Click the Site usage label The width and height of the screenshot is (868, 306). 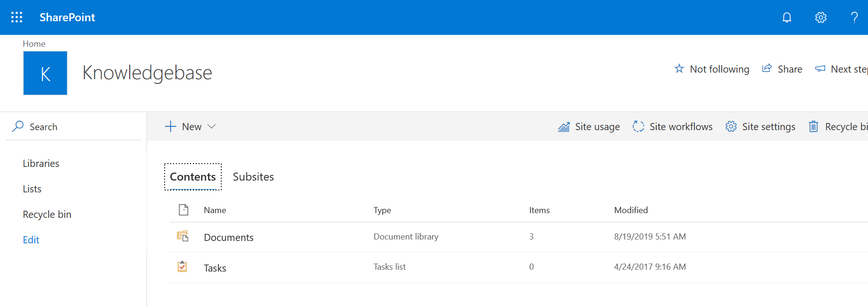[x=597, y=127]
